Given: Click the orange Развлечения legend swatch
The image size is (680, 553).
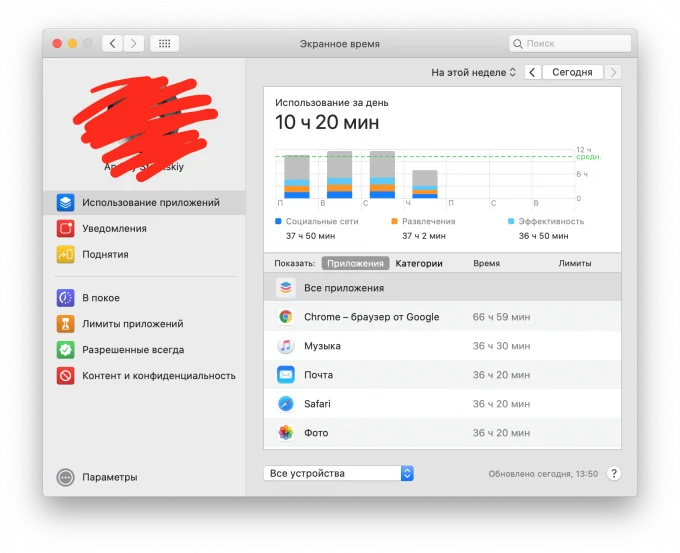Looking at the screenshot, I should (x=394, y=222).
